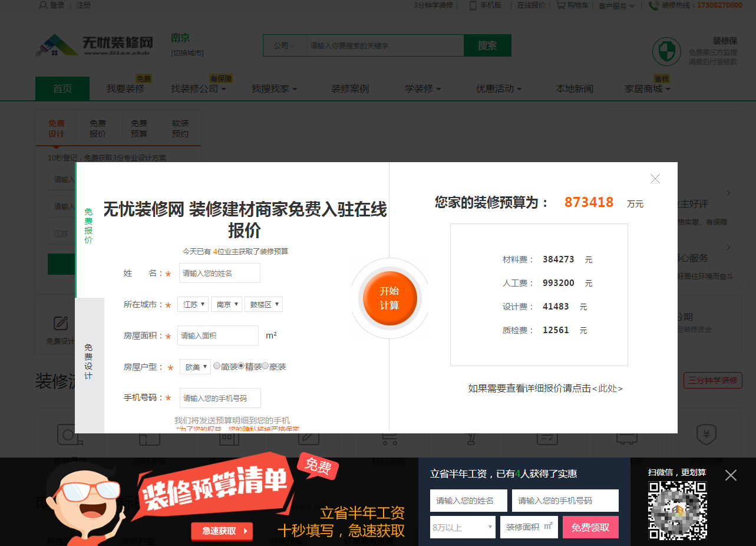Click the 切换城市 link
Screen dimensions: 756x546
coord(187,52)
